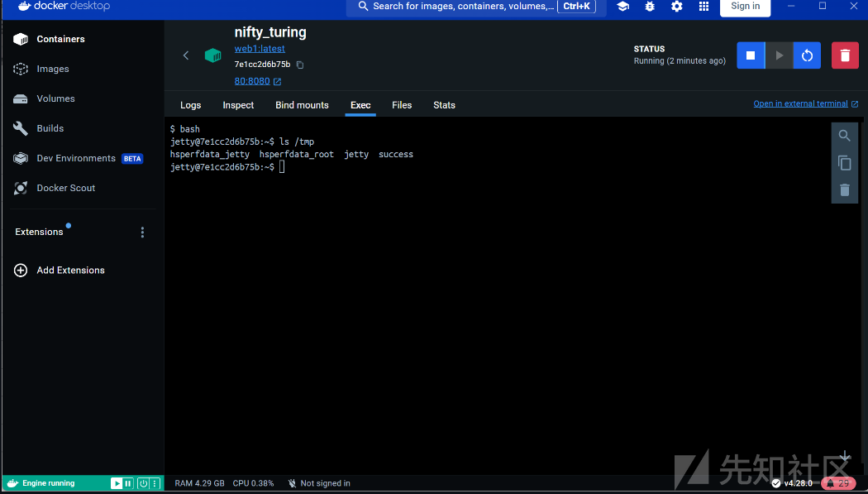Screen dimensions: 868x494
Task: Open Settings via the gear icon
Action: click(x=676, y=6)
